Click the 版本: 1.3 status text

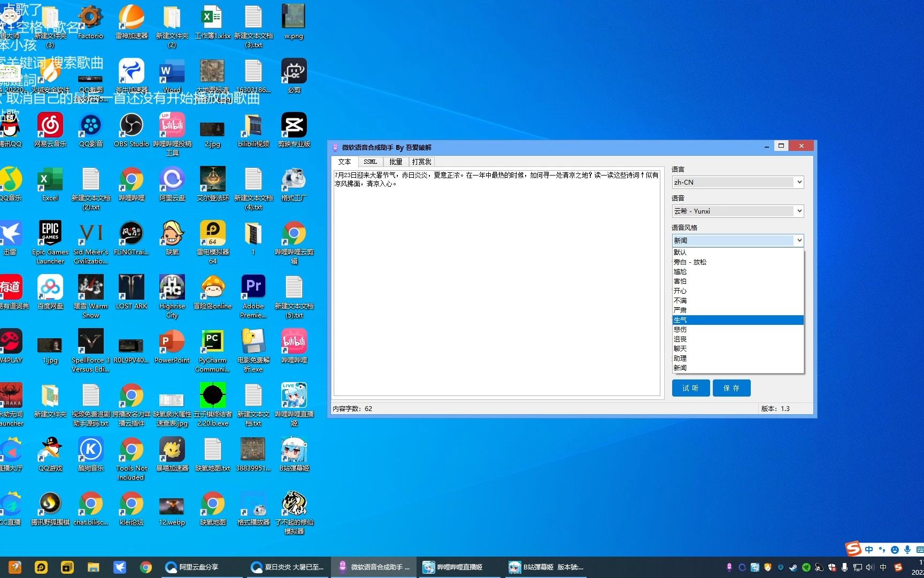pyautogui.click(x=775, y=408)
